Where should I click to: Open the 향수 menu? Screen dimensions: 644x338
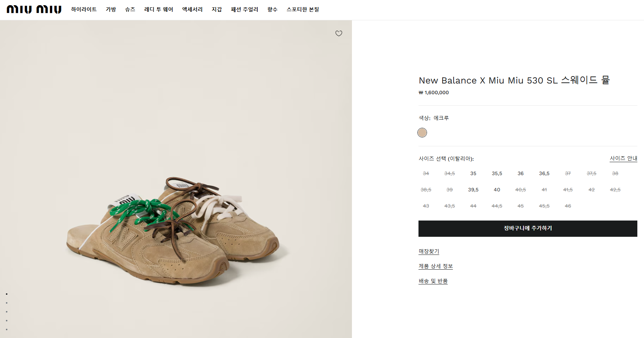(272, 9)
